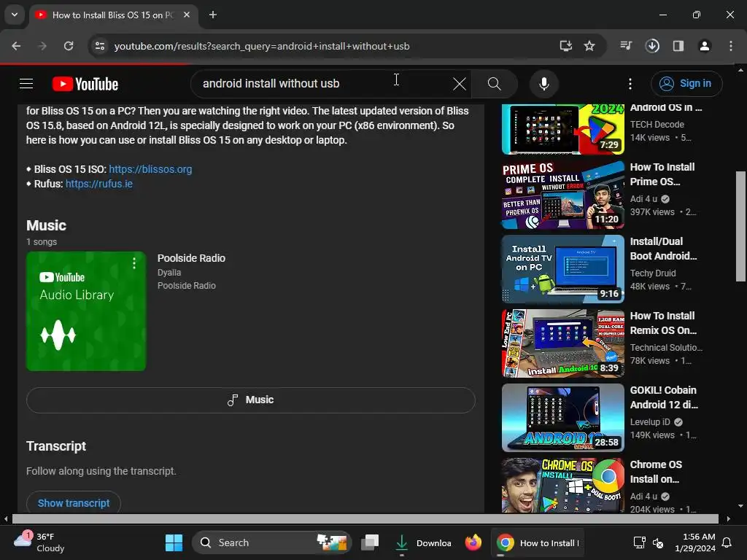Show the video transcript
The height and width of the screenshot is (560, 747).
(x=74, y=503)
